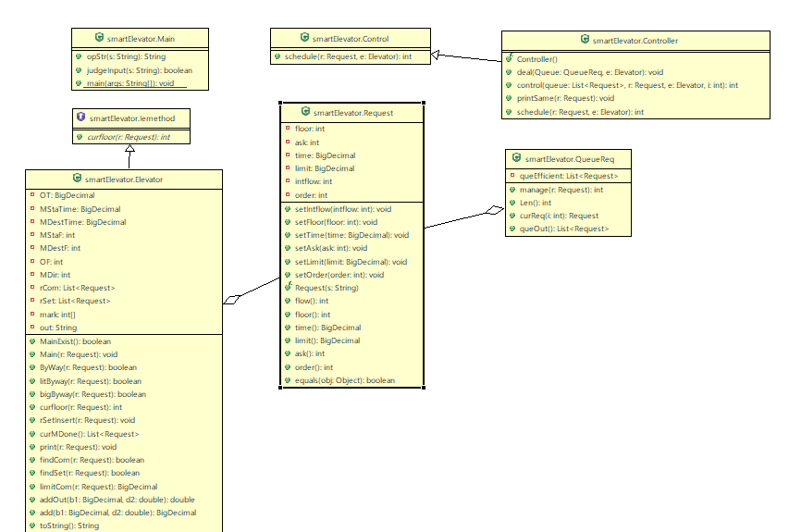Click the method icon beside equals(obj: Object)
The width and height of the screenshot is (789, 532).
pyautogui.click(x=288, y=380)
